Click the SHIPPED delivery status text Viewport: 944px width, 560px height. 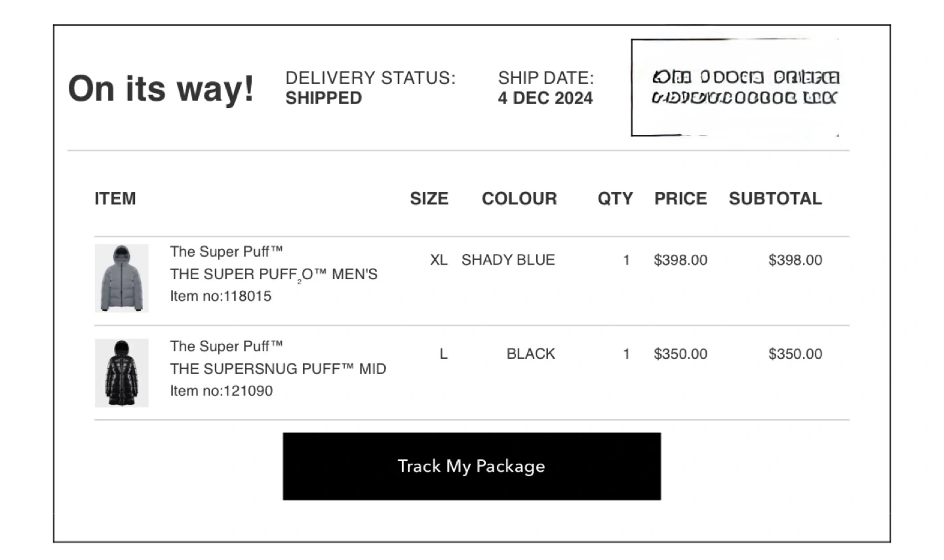pyautogui.click(x=323, y=98)
